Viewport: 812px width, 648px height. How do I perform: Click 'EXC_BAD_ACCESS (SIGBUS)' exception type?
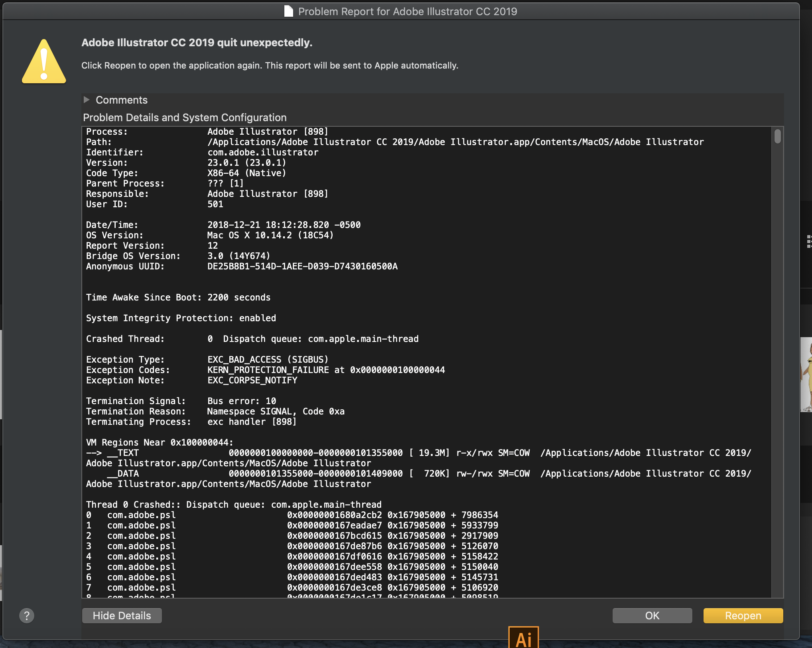[x=268, y=359]
